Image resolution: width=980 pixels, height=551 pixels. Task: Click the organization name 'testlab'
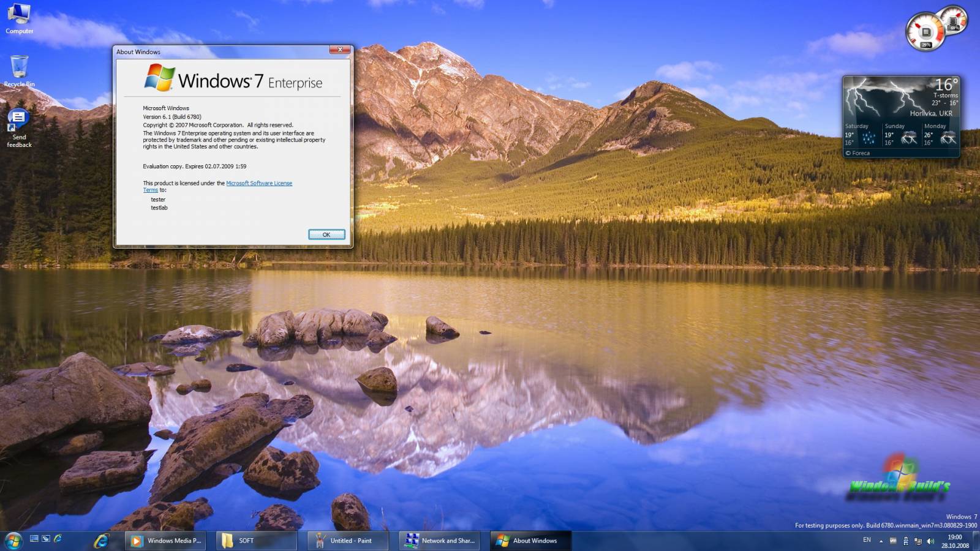(159, 208)
